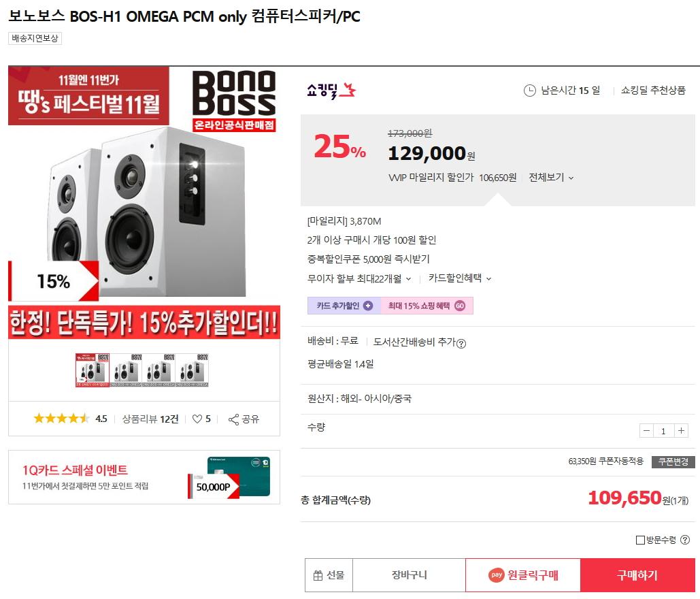Click the help icon next to 방문수령
This screenshot has height=599, width=700.
click(685, 540)
